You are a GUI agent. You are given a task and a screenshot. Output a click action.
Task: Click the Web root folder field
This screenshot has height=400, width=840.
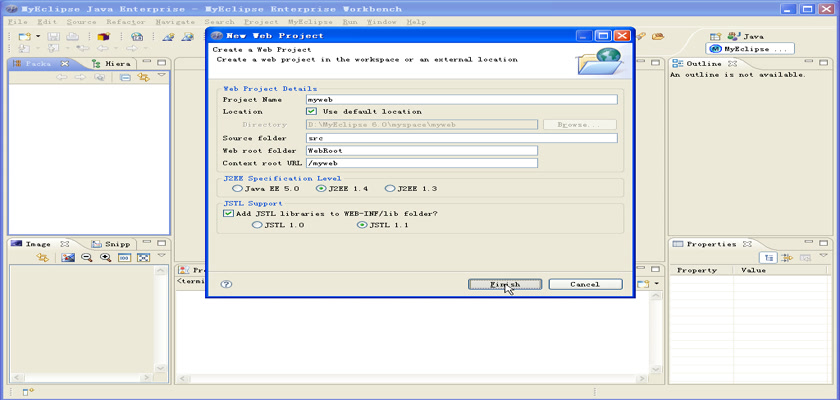pos(422,150)
